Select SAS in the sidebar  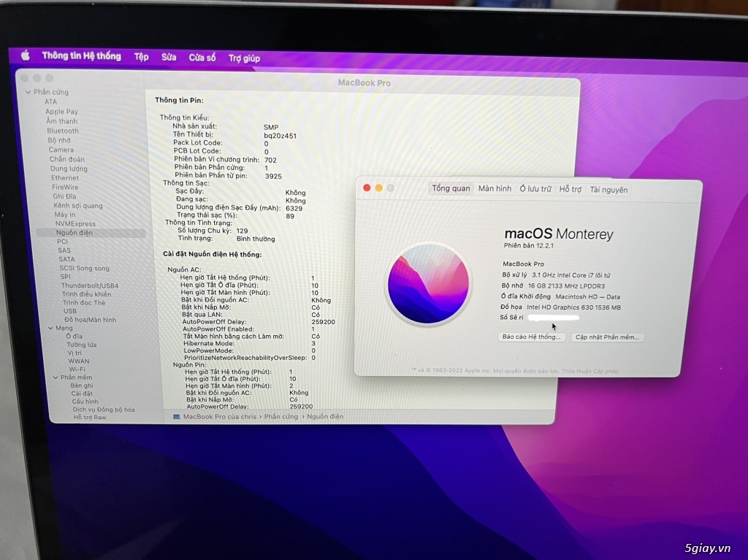[64, 250]
